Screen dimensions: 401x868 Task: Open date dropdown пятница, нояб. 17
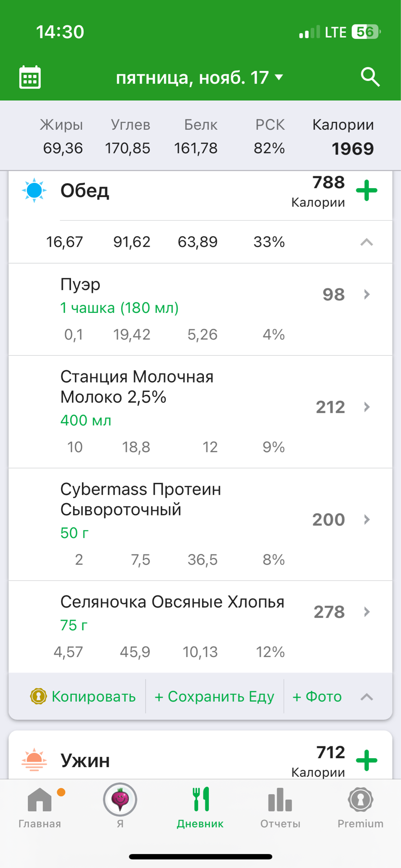pos(200,78)
